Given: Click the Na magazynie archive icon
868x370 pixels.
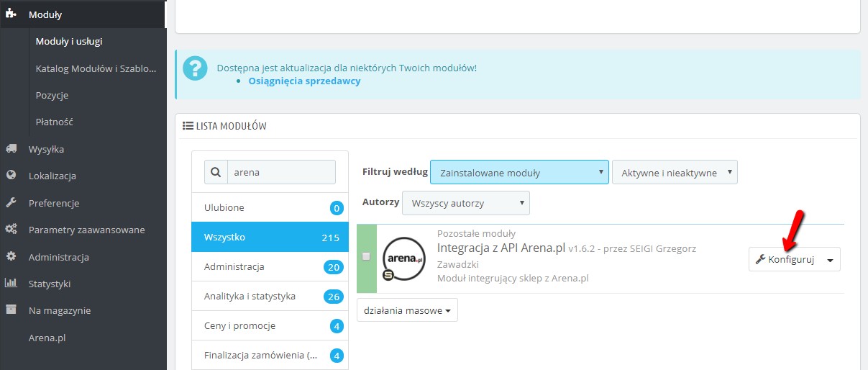Looking at the screenshot, I should [11, 310].
